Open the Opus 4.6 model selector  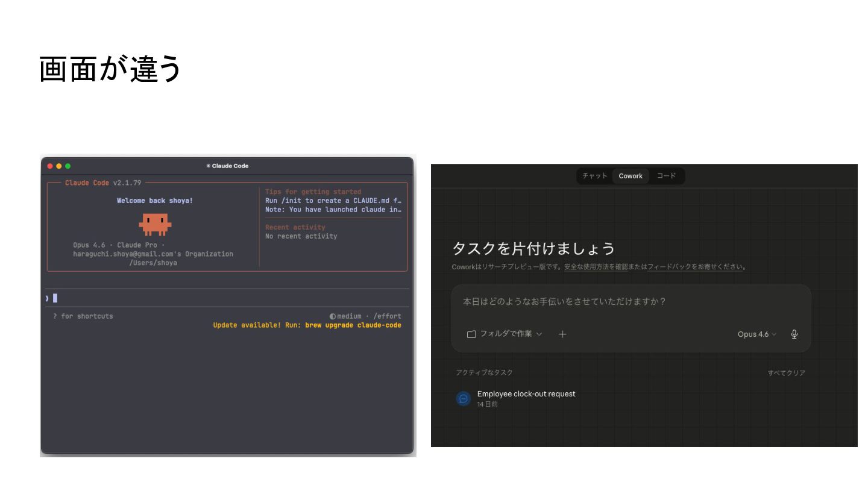click(756, 334)
